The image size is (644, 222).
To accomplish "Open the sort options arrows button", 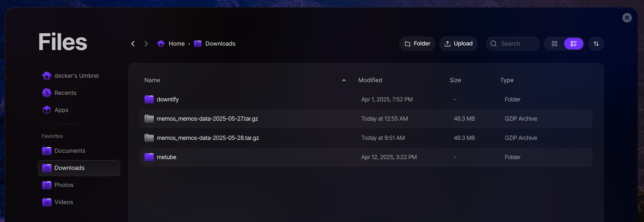I will point(596,44).
